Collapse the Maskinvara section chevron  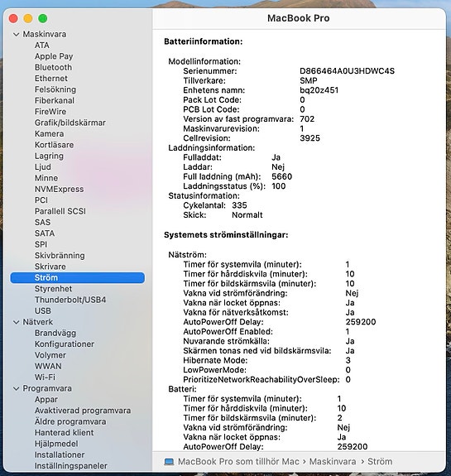[16, 35]
